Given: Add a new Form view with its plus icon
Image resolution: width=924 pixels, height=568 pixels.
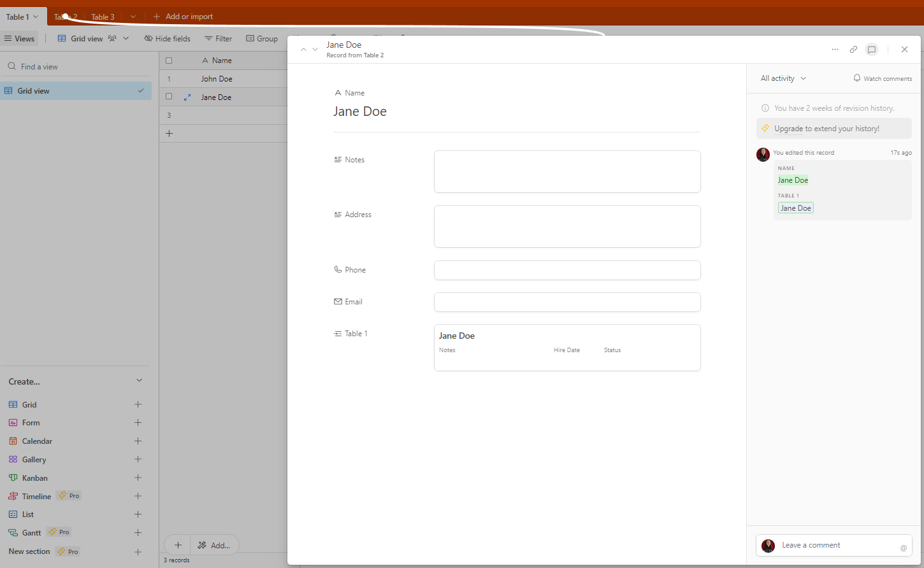Looking at the screenshot, I should tap(138, 423).
